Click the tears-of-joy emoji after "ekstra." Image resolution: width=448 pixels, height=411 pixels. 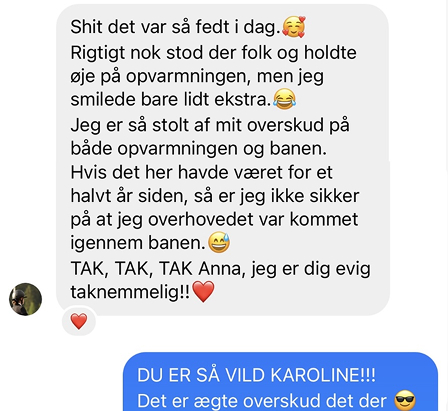pos(284,99)
